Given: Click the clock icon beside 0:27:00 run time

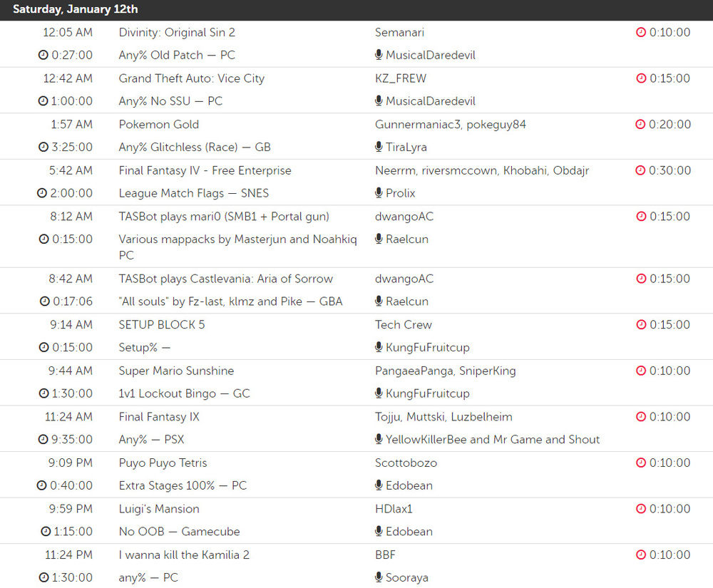Looking at the screenshot, I should (x=43, y=56).
